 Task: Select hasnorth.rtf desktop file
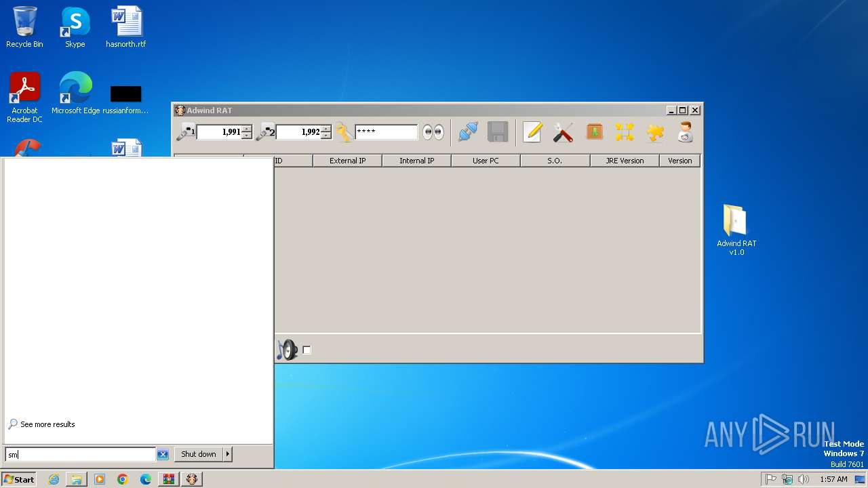[126, 27]
